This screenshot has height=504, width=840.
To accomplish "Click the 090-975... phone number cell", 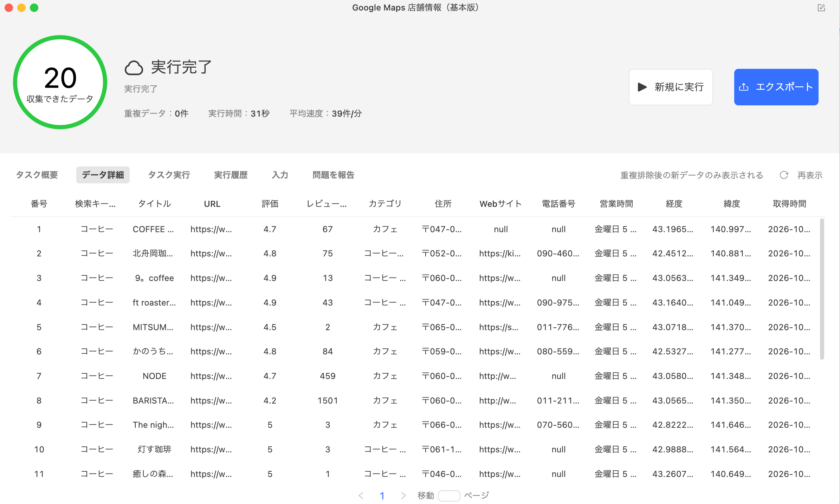I will pos(558,303).
